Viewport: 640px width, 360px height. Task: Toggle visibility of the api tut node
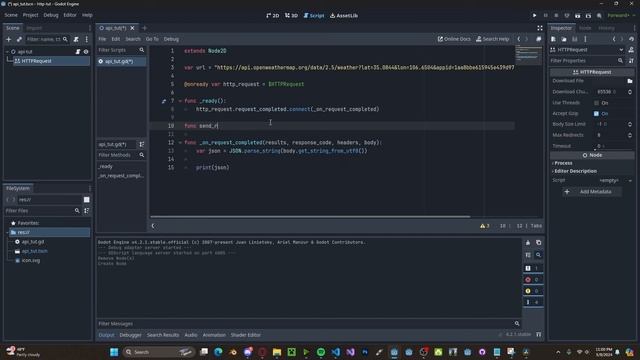pyautogui.click(x=86, y=52)
